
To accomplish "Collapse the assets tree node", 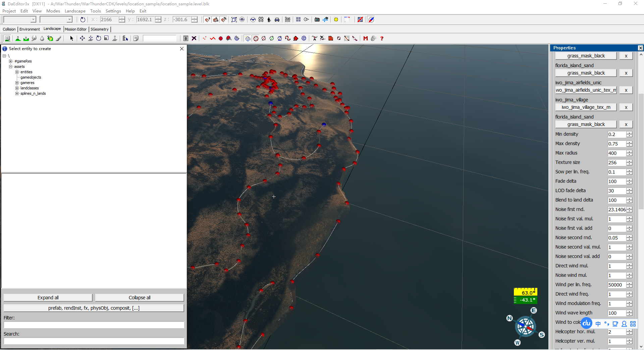I will [11, 67].
